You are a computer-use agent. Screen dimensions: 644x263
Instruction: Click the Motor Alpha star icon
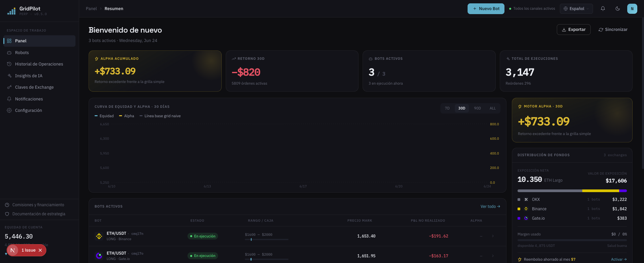520,106
